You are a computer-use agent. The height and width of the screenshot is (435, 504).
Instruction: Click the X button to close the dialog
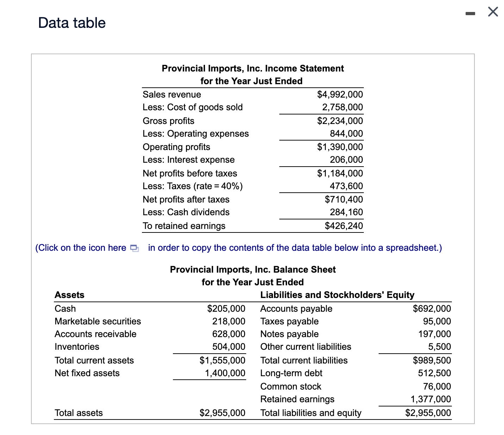[x=492, y=12]
